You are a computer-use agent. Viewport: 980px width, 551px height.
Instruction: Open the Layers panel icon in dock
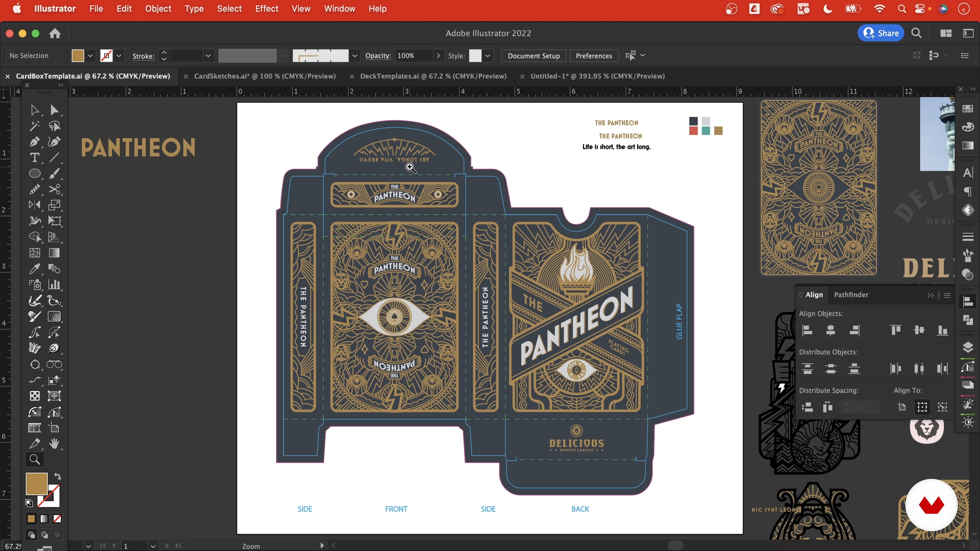pos(968,347)
